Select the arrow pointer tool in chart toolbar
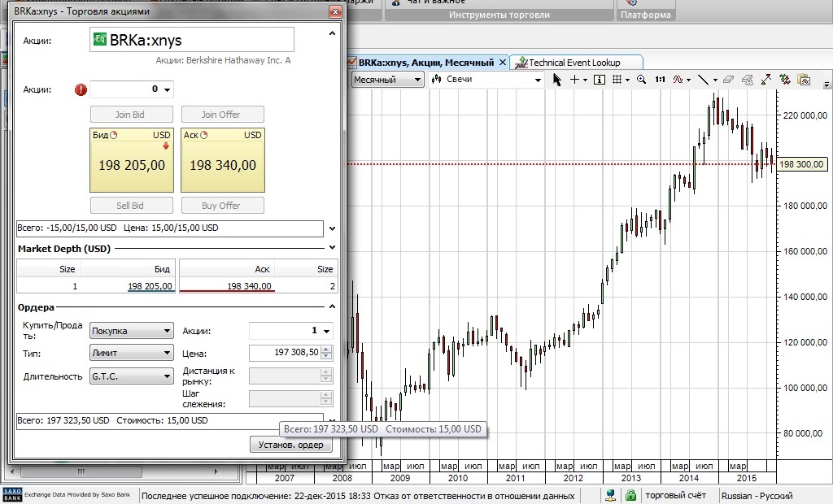The image size is (833, 504). (x=557, y=80)
